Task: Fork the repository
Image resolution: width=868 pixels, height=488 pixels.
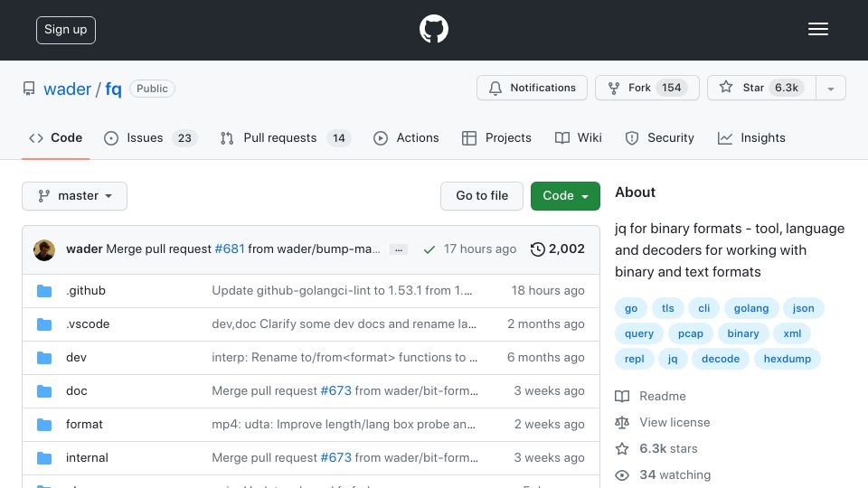Action: click(x=647, y=88)
